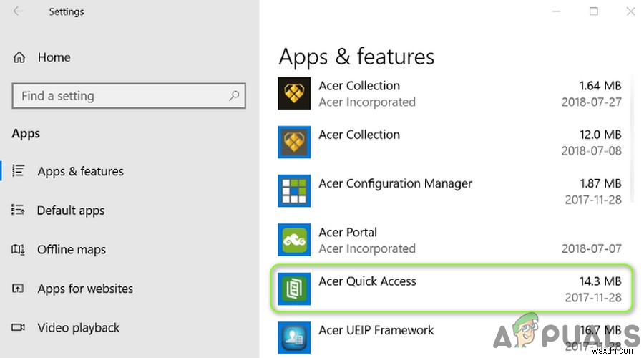This screenshot has height=358, width=644.
Task: Select Acer Configuration Manager app name
Action: [x=395, y=184]
